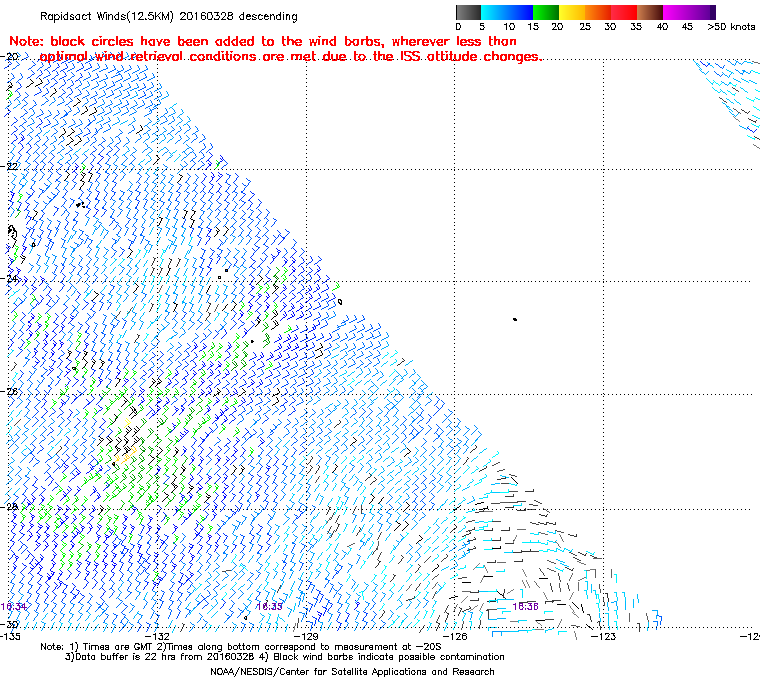
Task: Click the '10' label under the color bar
Action: (x=509, y=27)
